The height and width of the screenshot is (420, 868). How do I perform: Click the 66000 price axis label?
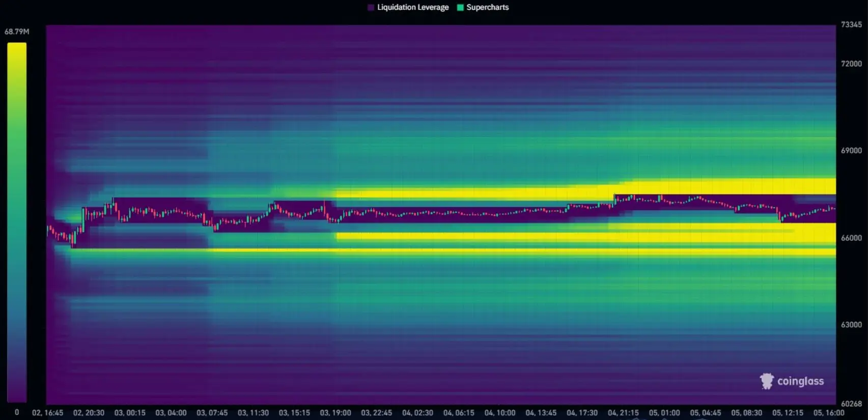[x=851, y=238]
